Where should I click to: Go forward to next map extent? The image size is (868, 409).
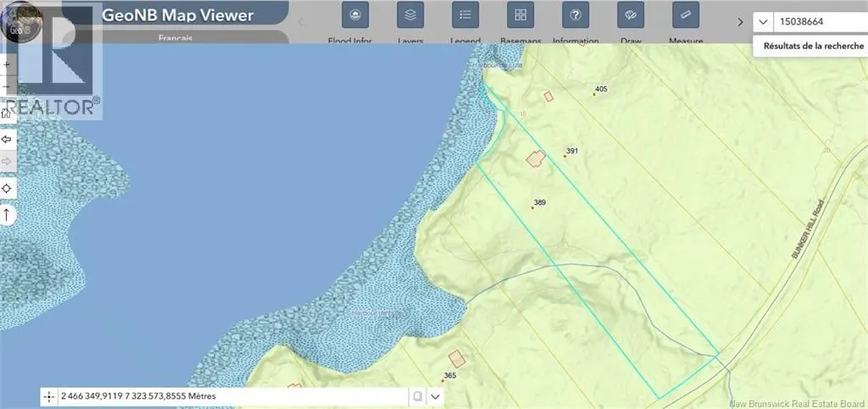pos(7,162)
